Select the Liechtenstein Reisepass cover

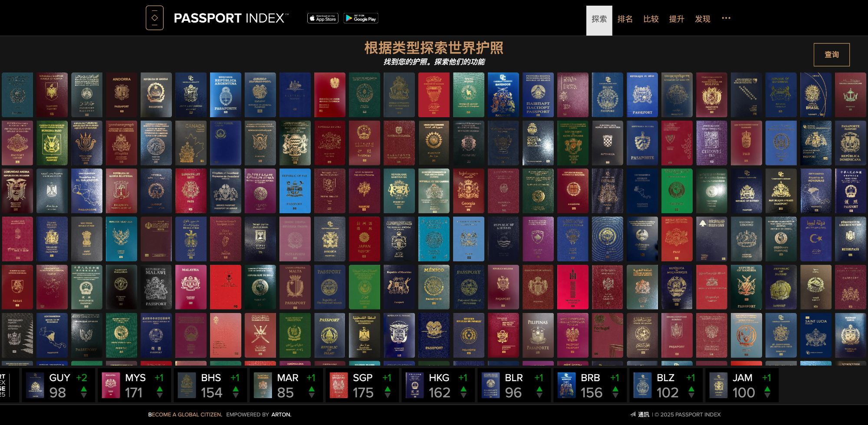(851, 240)
